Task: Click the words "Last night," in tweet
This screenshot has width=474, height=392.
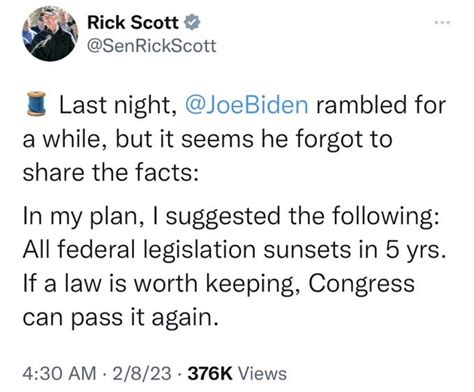Action: pyautogui.click(x=118, y=105)
